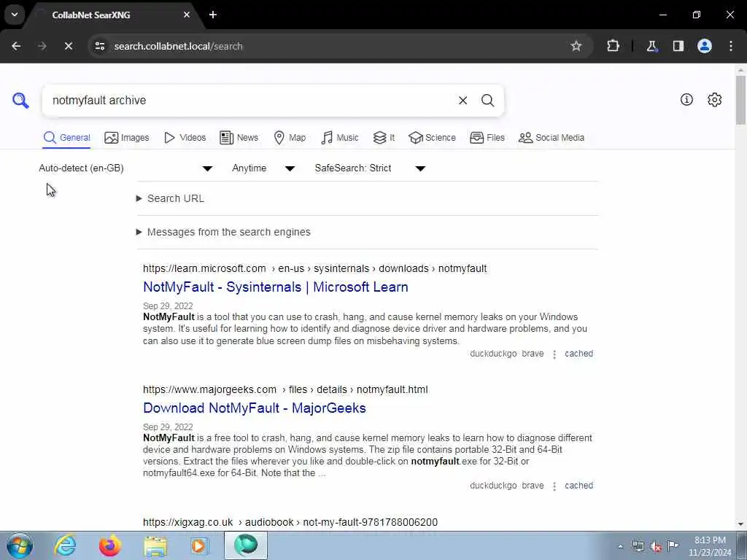The image size is (747, 560).
Task: Switch to the News category tab
Action: click(x=239, y=138)
